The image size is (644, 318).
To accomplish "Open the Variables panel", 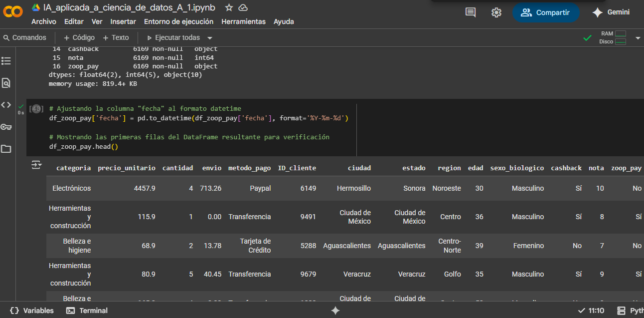I will (32, 311).
